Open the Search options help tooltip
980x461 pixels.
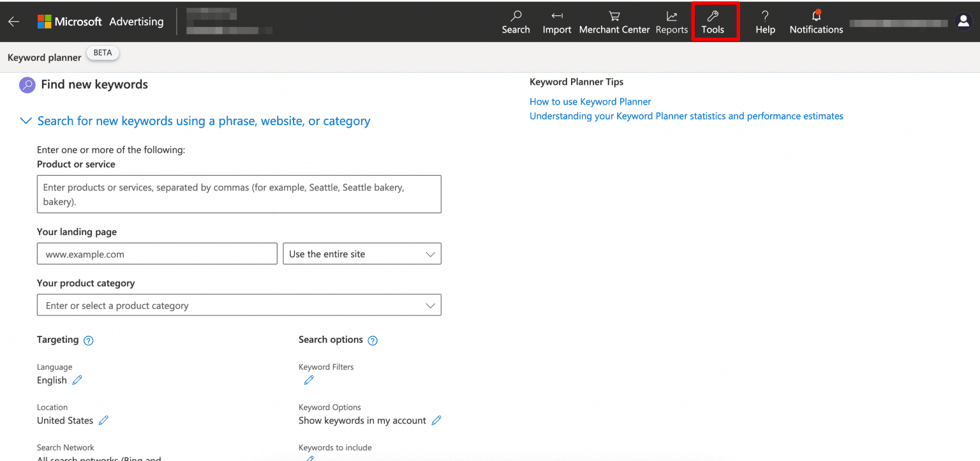373,340
